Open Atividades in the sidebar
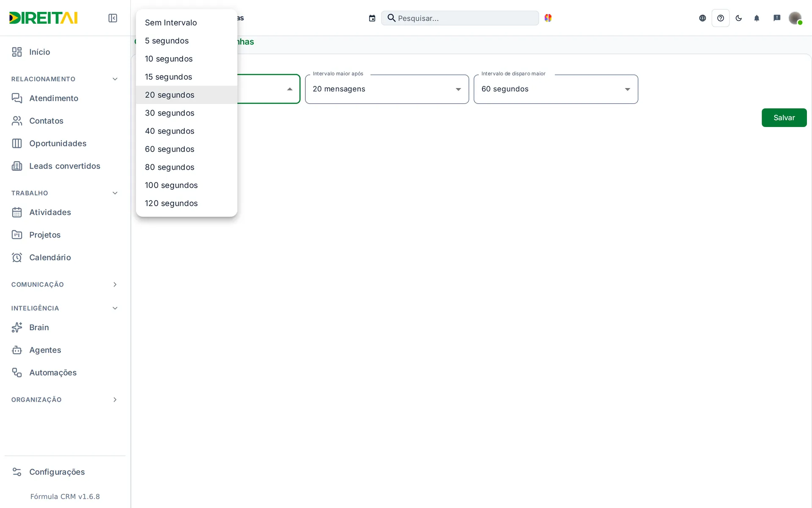 point(65,213)
